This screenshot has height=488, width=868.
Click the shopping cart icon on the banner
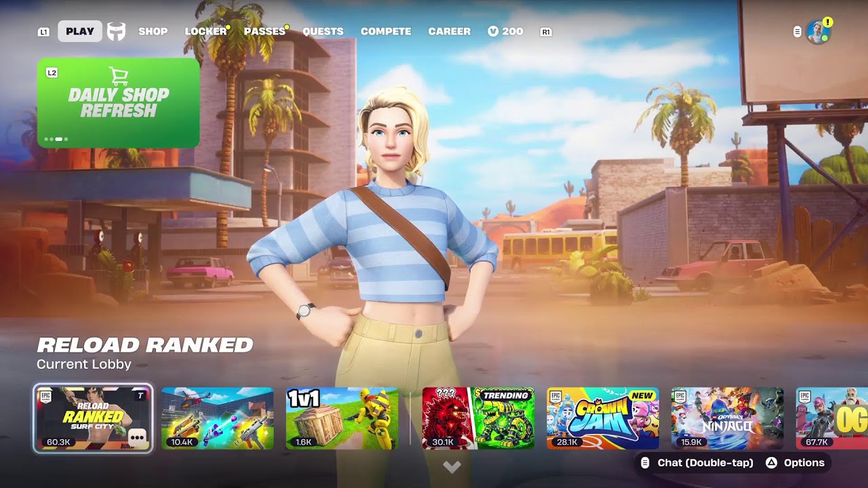pyautogui.click(x=119, y=76)
